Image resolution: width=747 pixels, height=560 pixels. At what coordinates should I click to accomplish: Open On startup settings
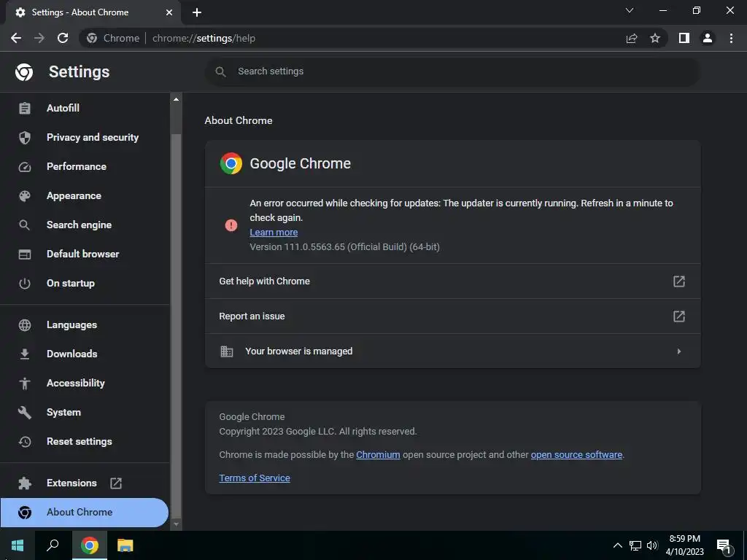tap(85, 284)
